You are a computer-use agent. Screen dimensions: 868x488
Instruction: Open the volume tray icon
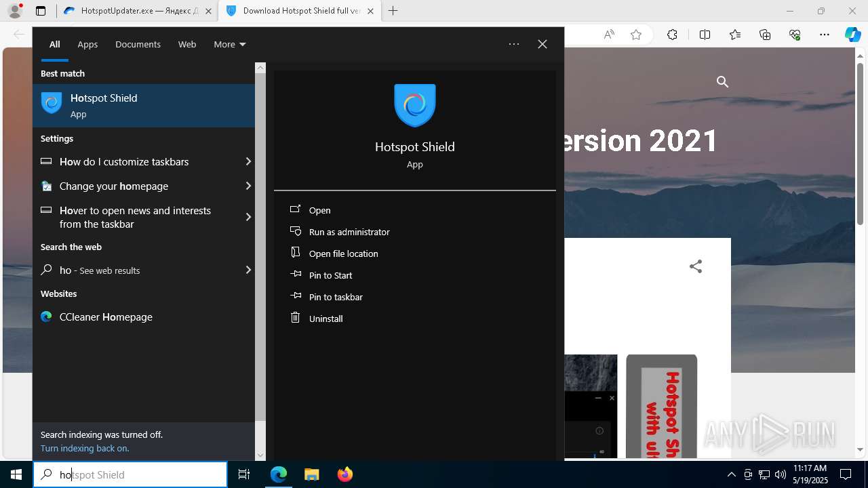tap(781, 474)
